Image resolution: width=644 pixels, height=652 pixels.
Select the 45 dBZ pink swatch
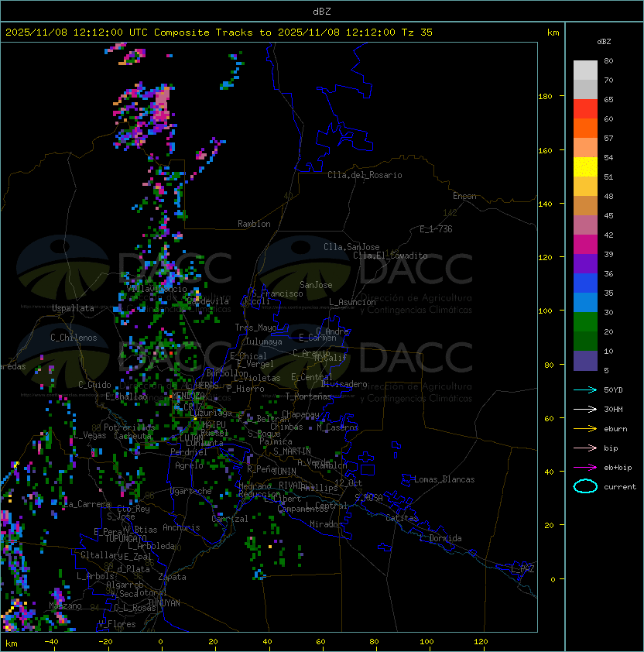[585, 225]
